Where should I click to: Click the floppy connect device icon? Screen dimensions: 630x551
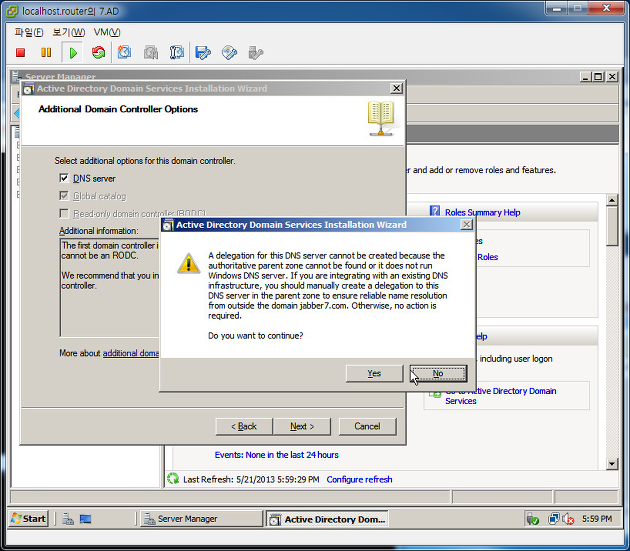[203, 53]
